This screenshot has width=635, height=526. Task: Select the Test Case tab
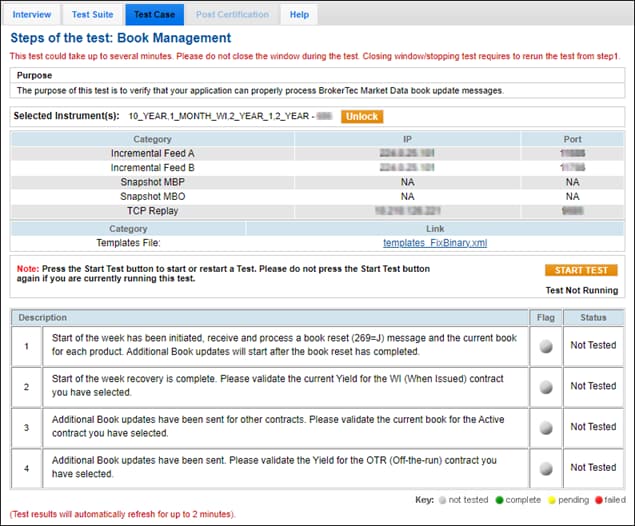pos(154,15)
